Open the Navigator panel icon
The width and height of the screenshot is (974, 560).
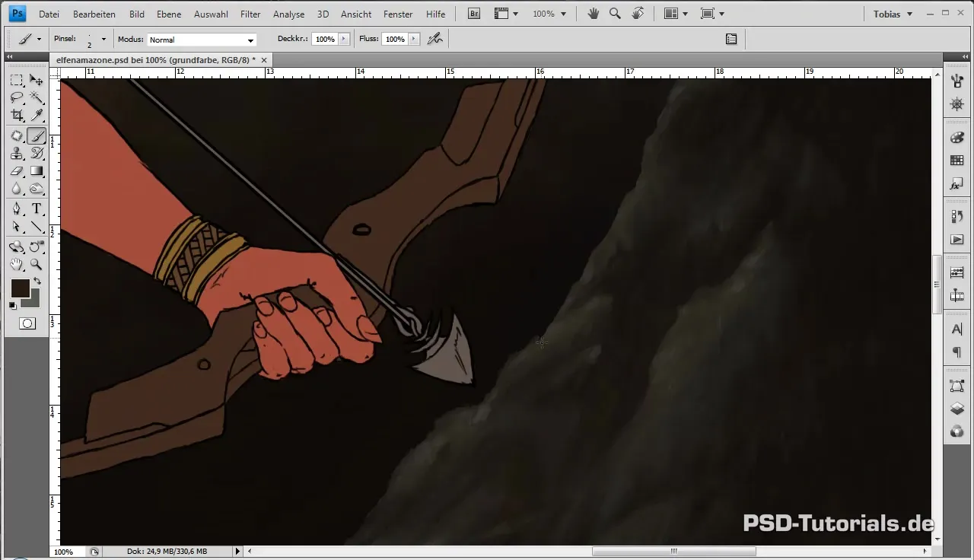[957, 104]
